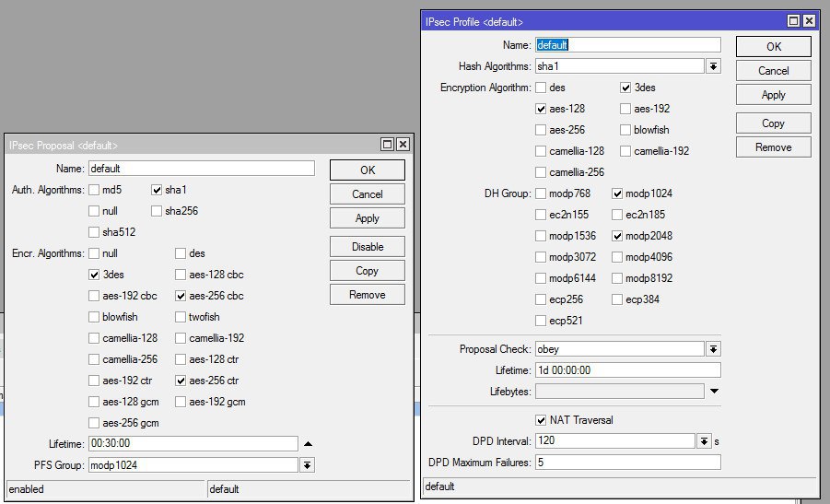This screenshot has height=504, width=830.
Task: Enable camellia-256 in IPsec Profile
Action: pyautogui.click(x=541, y=172)
